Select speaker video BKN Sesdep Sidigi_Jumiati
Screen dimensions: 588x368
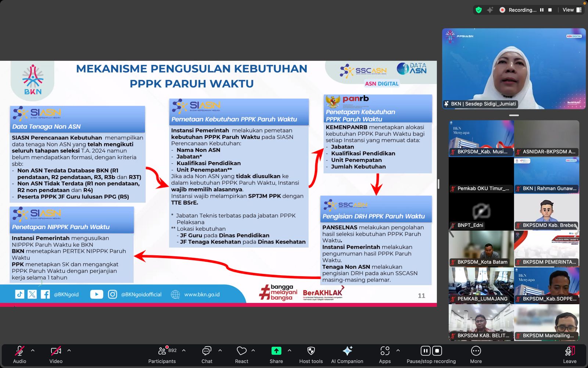514,69
